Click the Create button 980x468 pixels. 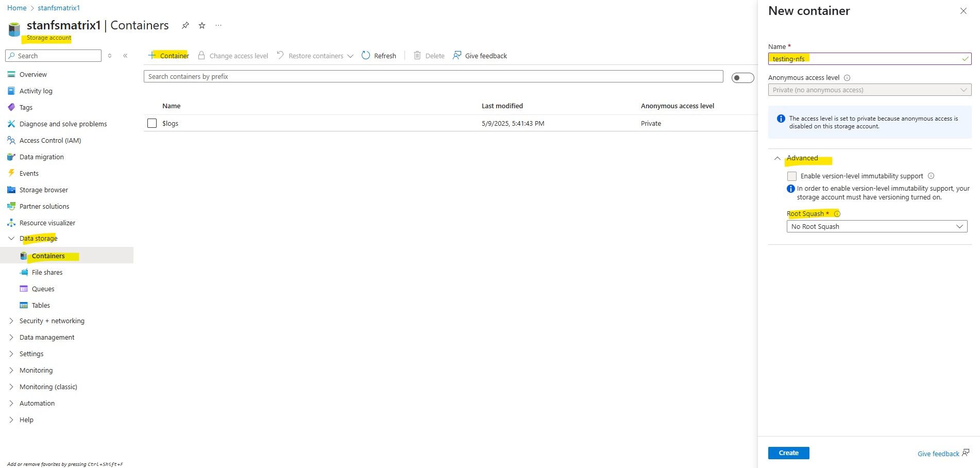point(788,453)
